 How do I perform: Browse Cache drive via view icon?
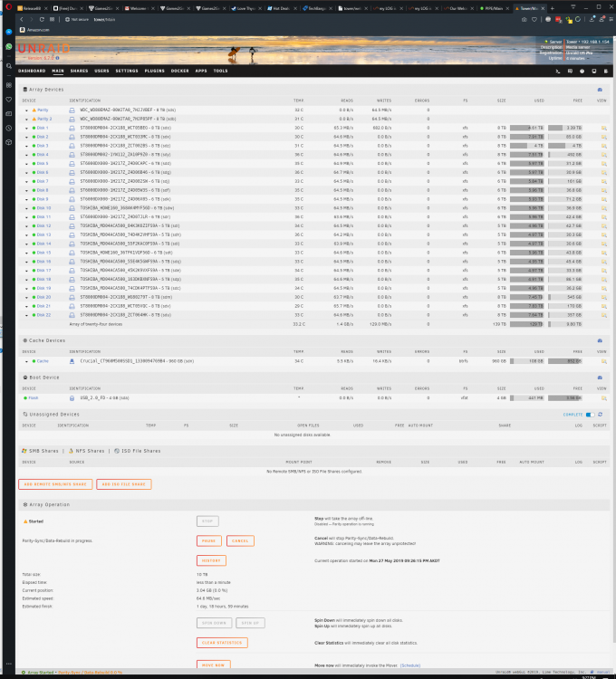click(604, 361)
